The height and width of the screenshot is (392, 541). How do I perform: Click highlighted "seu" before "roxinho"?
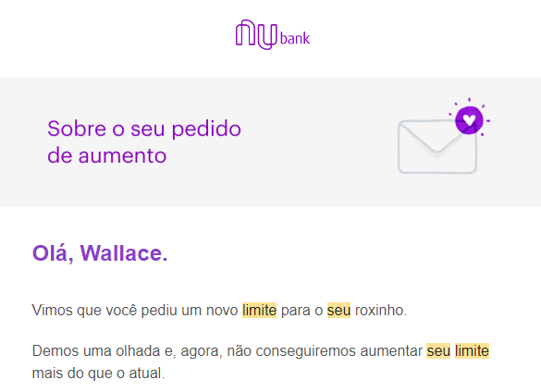click(x=338, y=310)
